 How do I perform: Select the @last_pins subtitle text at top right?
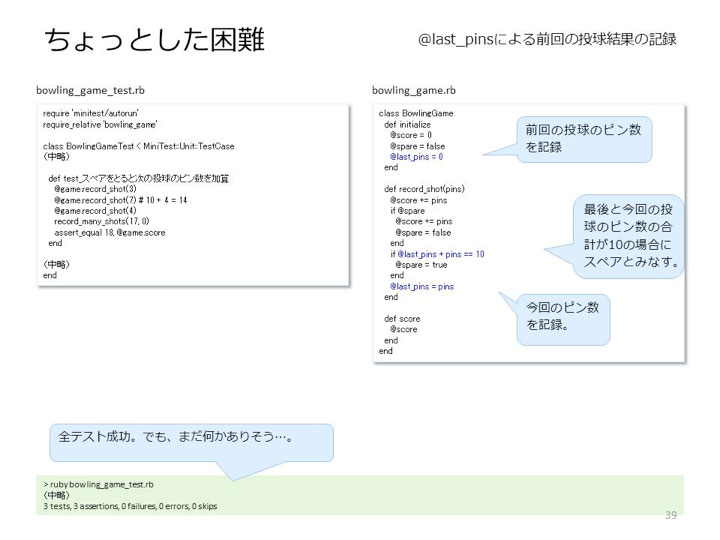(547, 39)
